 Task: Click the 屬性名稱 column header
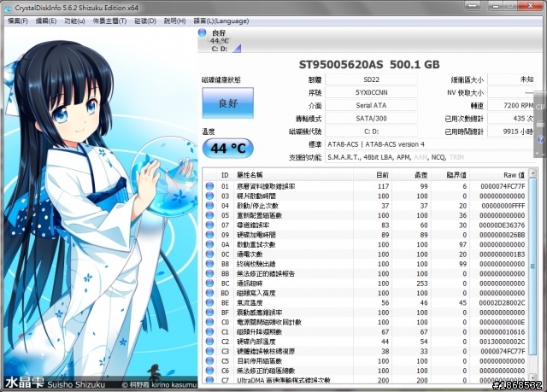[293, 175]
